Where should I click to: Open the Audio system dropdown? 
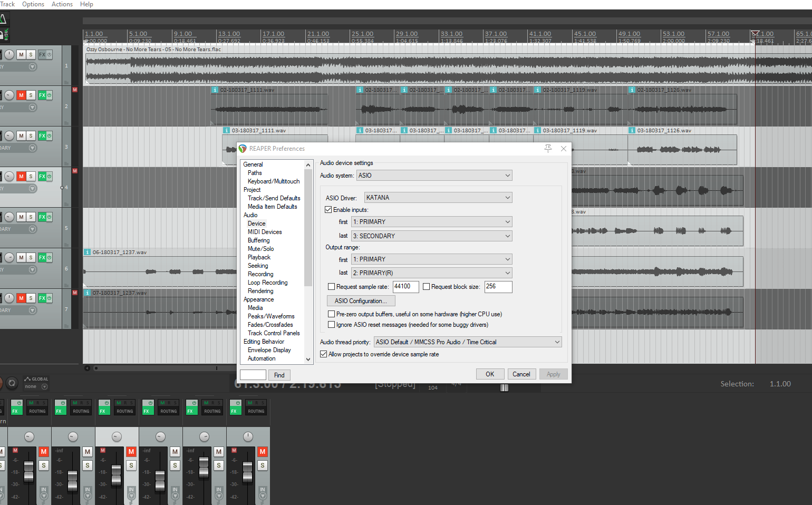(434, 176)
